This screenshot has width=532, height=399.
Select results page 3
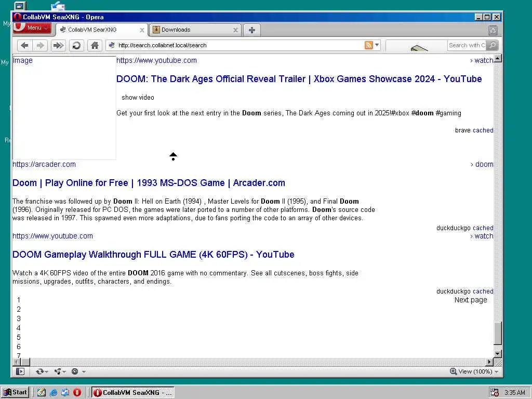tap(19, 318)
